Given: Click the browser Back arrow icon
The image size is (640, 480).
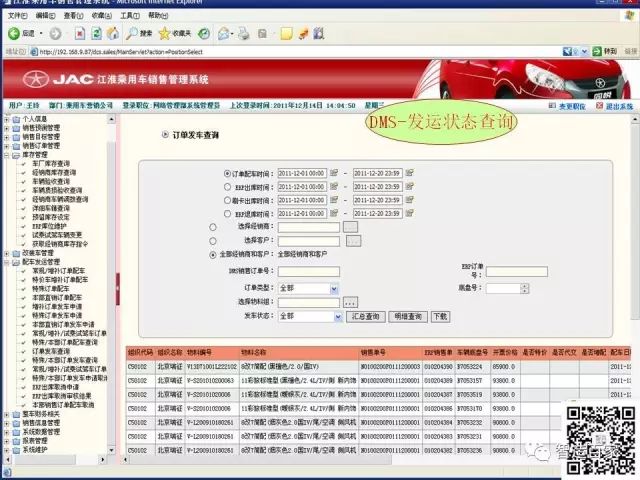Looking at the screenshot, I should tap(14, 33).
